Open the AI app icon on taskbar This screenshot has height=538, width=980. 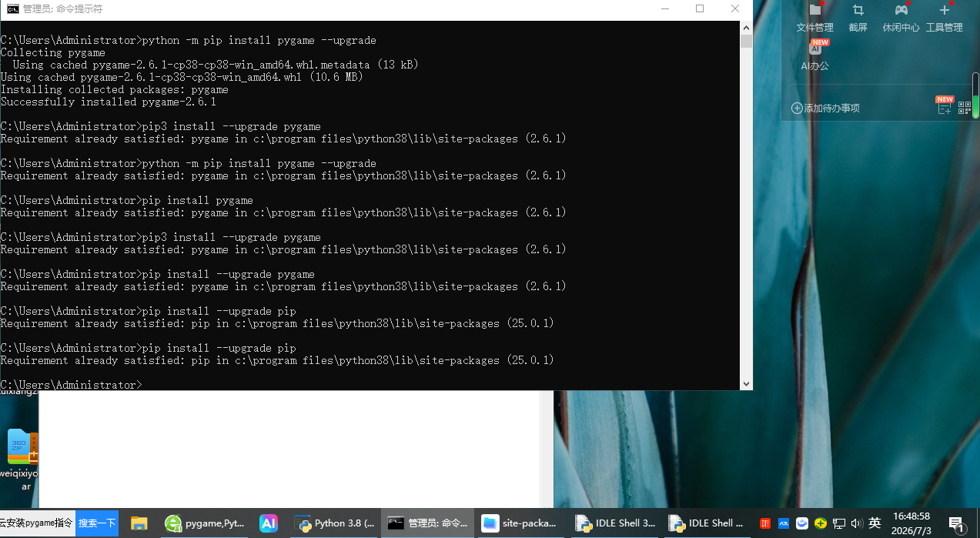click(268, 523)
